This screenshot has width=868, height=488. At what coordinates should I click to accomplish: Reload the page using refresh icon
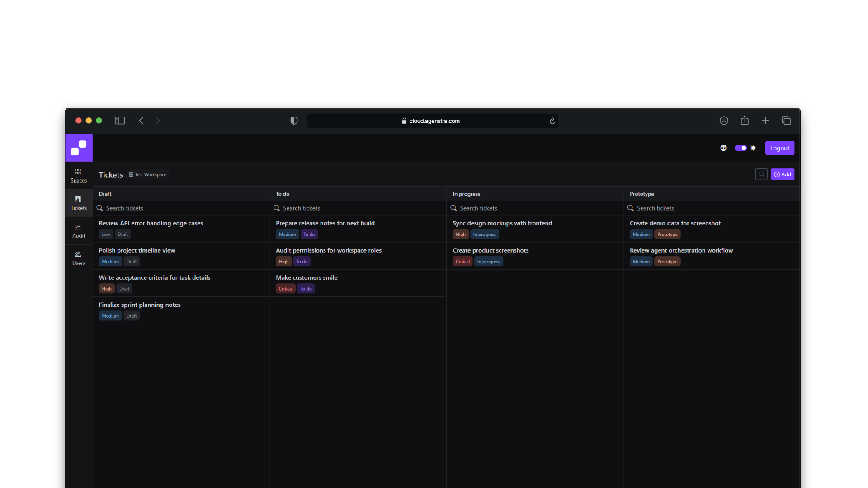tap(552, 121)
